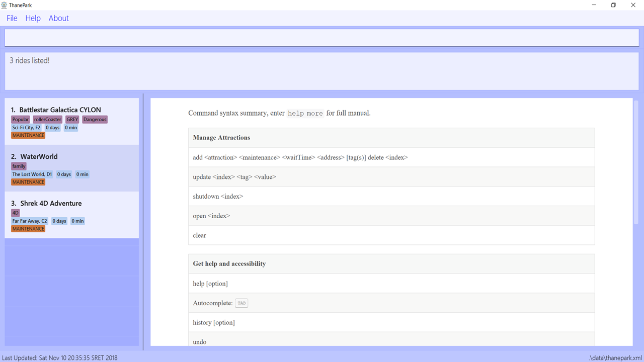This screenshot has width=644, height=362.
Task: Click the 'help [option]' row
Action: pos(391,284)
